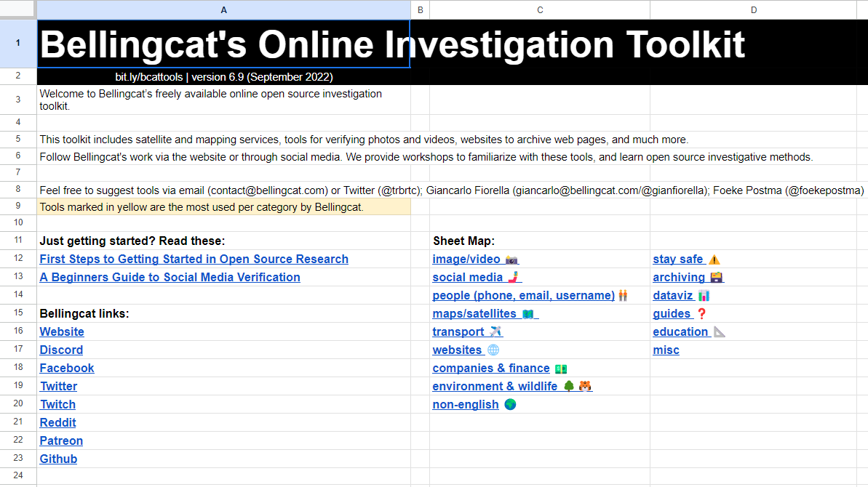
Task: Open A Beginners Guide to Social Media Verification
Action: pyautogui.click(x=170, y=278)
